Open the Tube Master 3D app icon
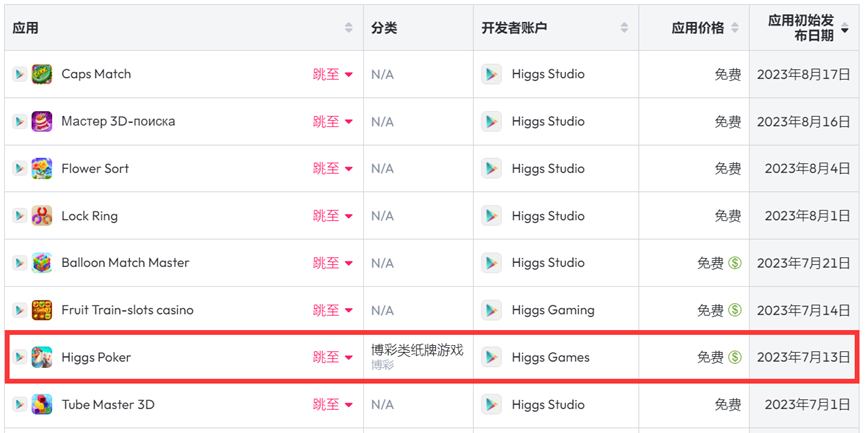The height and width of the screenshot is (433, 865). tap(42, 405)
